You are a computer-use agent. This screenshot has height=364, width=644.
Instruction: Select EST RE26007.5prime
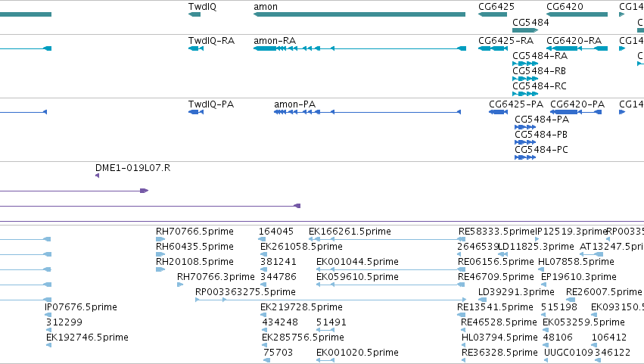point(604,293)
